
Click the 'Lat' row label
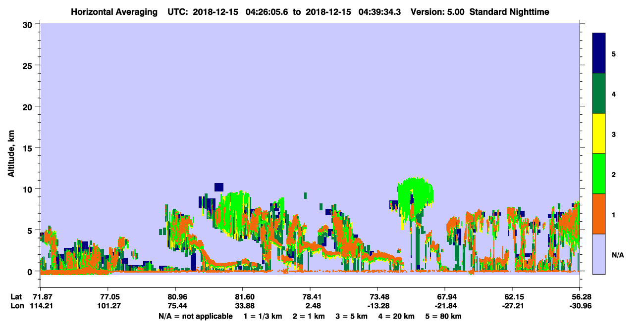click(16, 297)
